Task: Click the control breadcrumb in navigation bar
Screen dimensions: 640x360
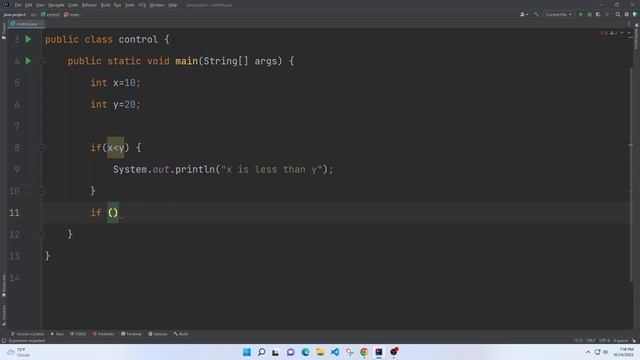Action: 50,14
